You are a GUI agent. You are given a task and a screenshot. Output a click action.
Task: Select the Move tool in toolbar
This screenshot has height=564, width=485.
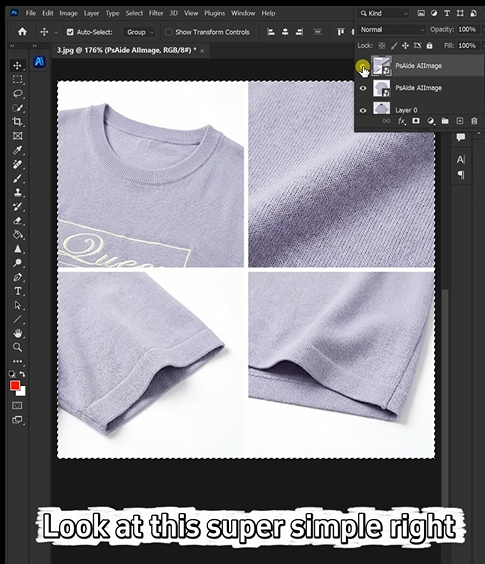pyautogui.click(x=17, y=65)
